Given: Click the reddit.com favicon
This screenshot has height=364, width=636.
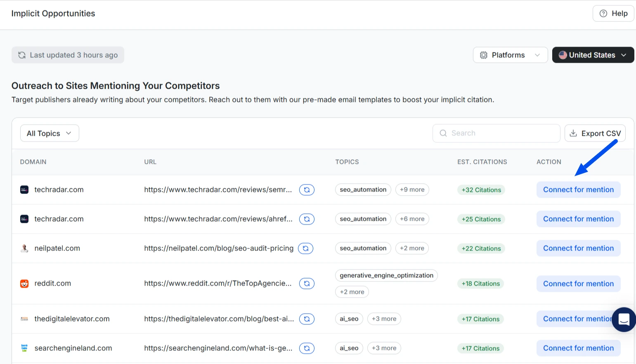Looking at the screenshot, I should 24,284.
